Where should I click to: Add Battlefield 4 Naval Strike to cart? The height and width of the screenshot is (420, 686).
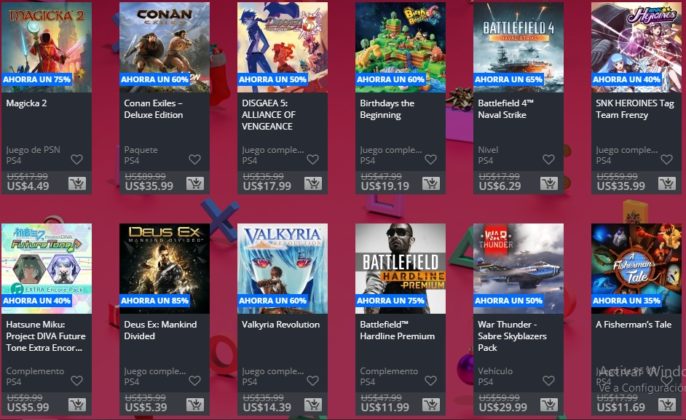click(x=549, y=183)
